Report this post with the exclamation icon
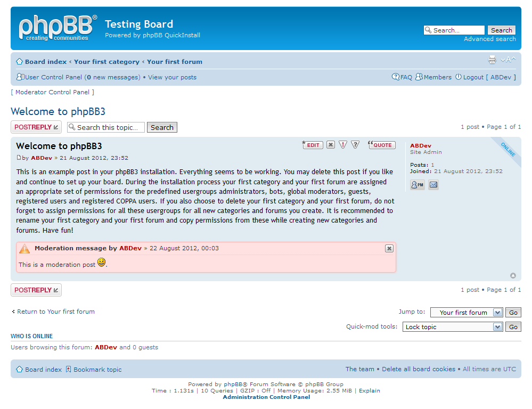Image resolution: width=532 pixels, height=409 pixels. coord(343,145)
